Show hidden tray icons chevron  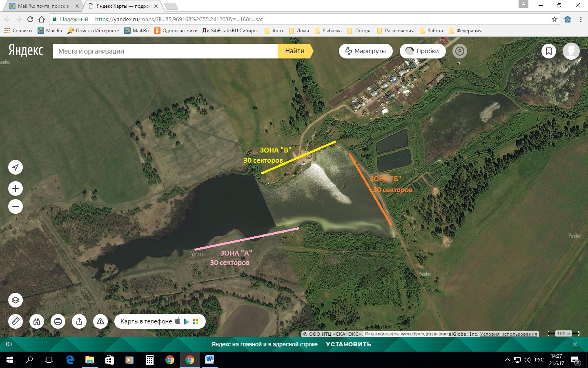coord(507,360)
